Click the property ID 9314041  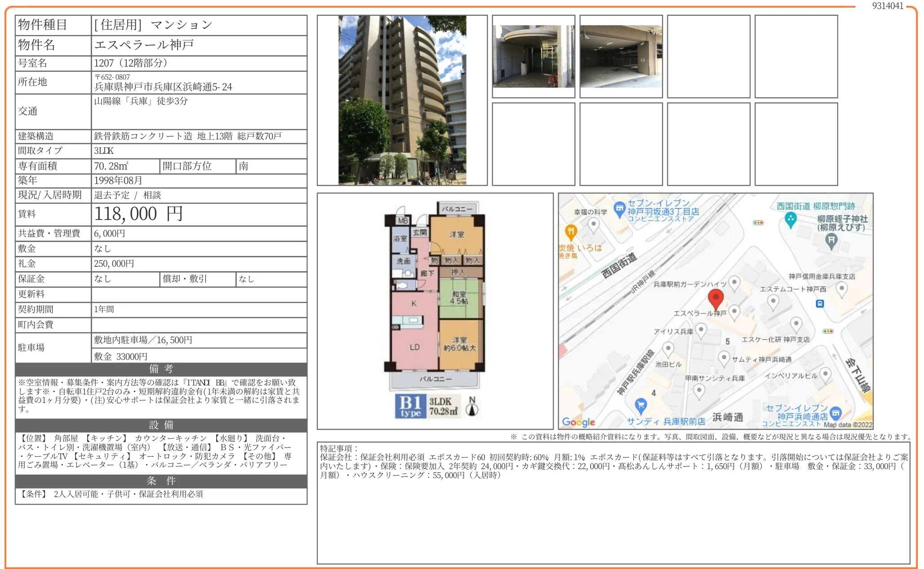click(x=887, y=6)
